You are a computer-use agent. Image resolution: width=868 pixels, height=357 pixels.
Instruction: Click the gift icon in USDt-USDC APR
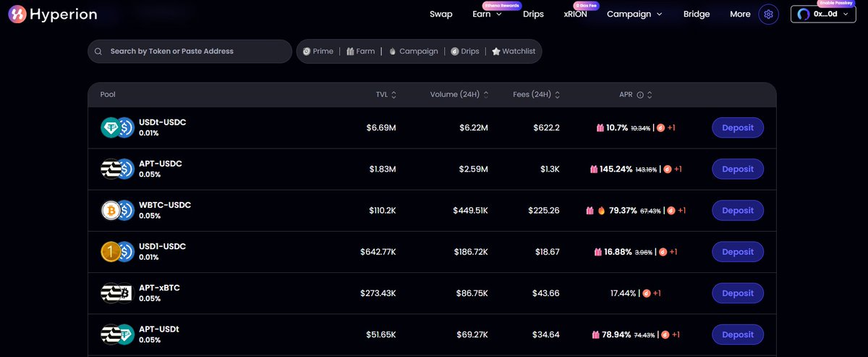[600, 127]
